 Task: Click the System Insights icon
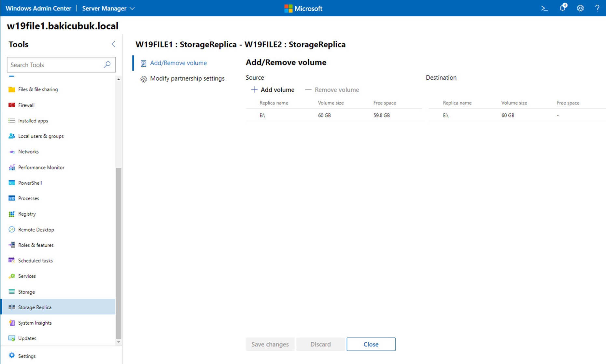coord(12,323)
